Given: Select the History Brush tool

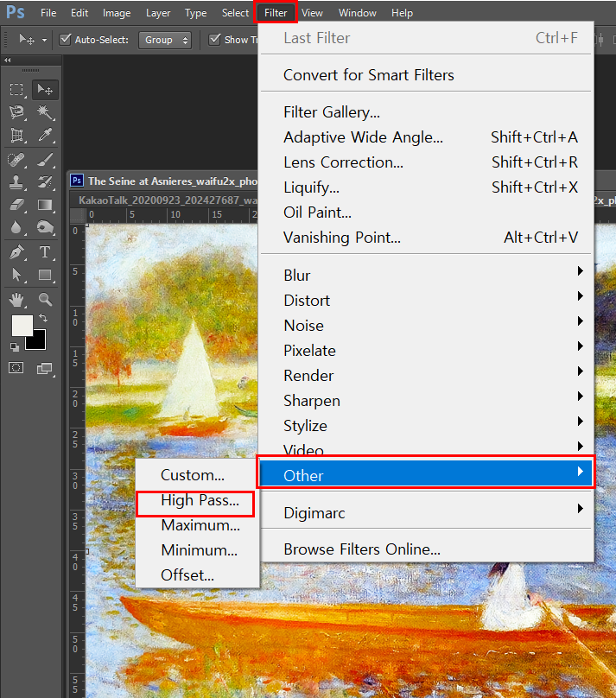Looking at the screenshot, I should coord(45,181).
